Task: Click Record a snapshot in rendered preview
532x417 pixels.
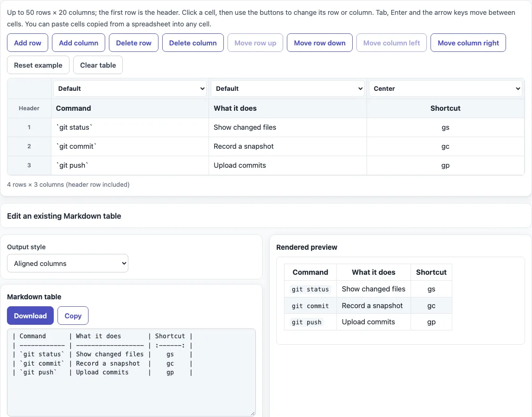Action: pos(372,305)
